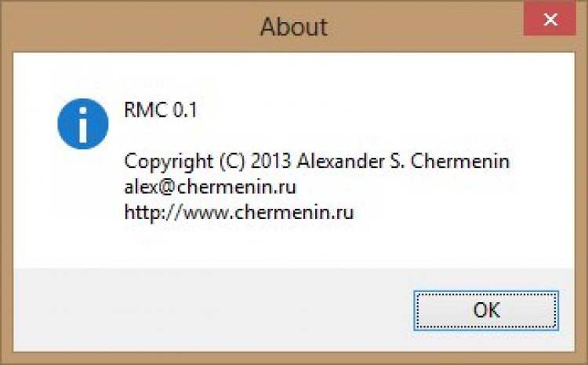Click the alex@chermenin.ru email address
The width and height of the screenshot is (588, 365).
(x=210, y=187)
